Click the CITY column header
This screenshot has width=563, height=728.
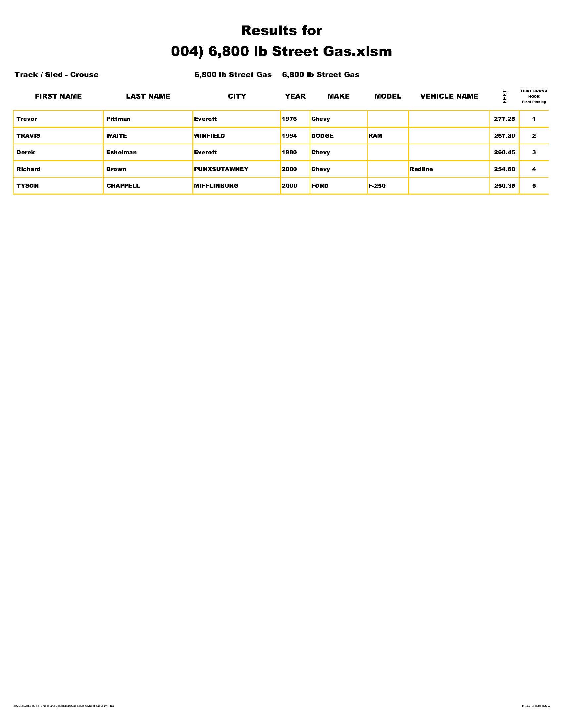(237, 96)
